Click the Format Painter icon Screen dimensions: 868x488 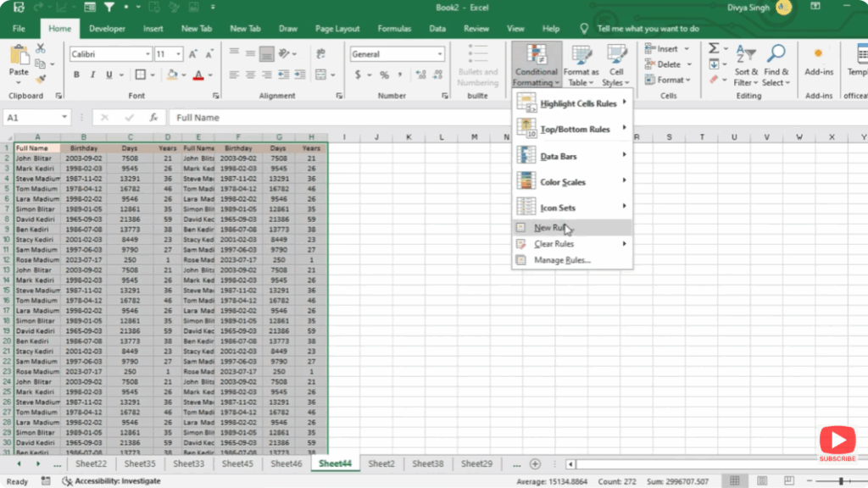(x=38, y=78)
